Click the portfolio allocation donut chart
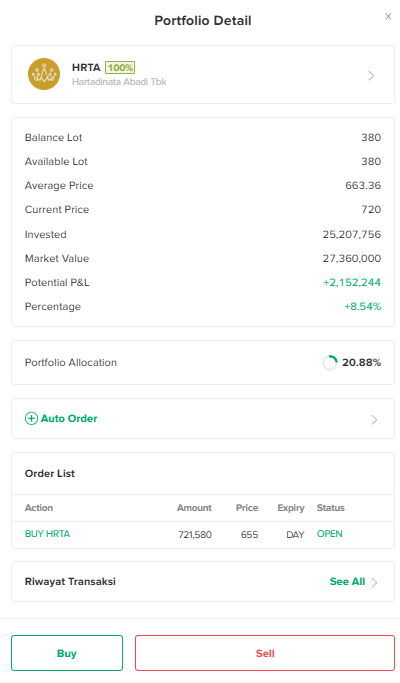This screenshot has height=683, width=400. click(330, 362)
